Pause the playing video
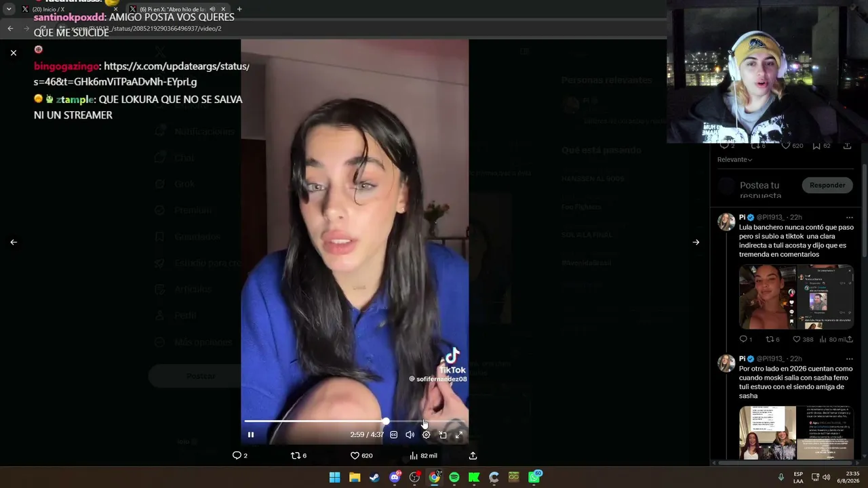The width and height of the screenshot is (868, 488). 251,434
